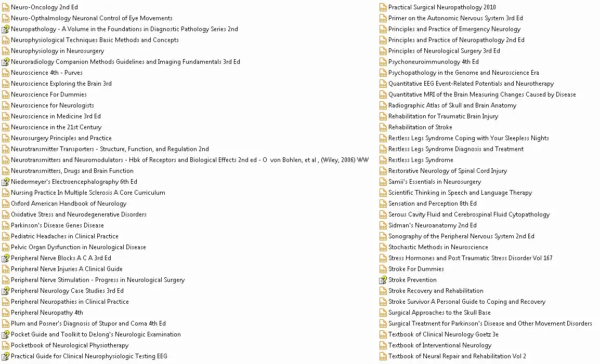Click the PDF icon beside Peripheral Neuropathy 4th
This screenshot has height=364, width=600.
tap(5, 313)
